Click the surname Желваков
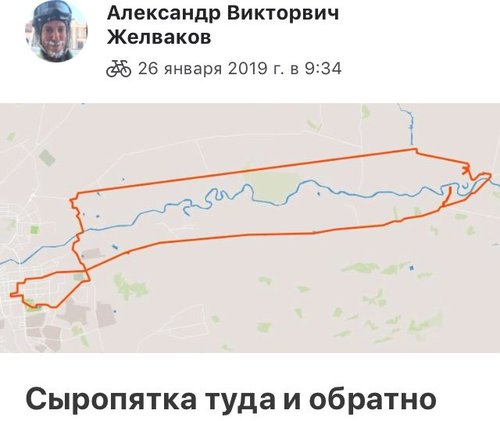This screenshot has width=500, height=421. [159, 37]
